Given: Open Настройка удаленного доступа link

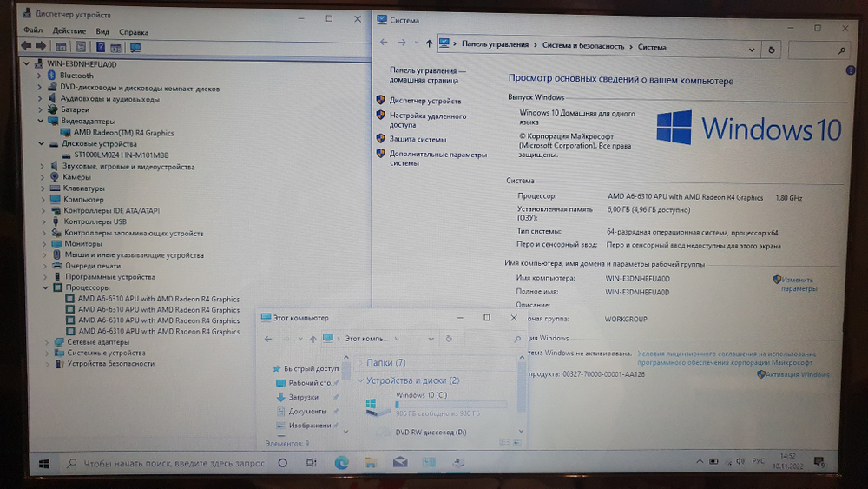Looking at the screenshot, I should tap(428, 120).
